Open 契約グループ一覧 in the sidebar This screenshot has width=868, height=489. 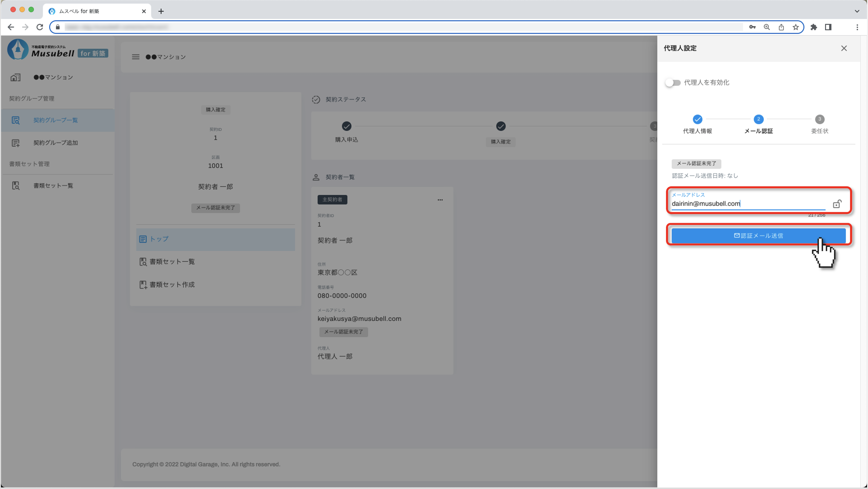[56, 120]
